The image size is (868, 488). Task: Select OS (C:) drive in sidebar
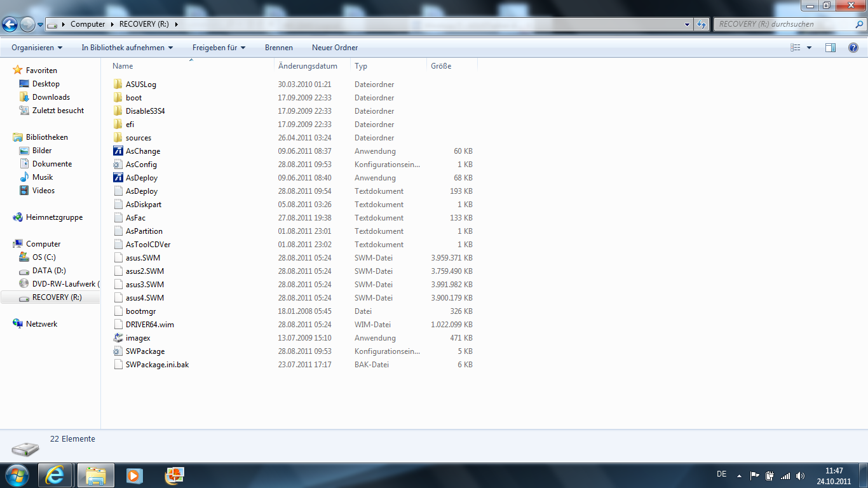(x=44, y=257)
